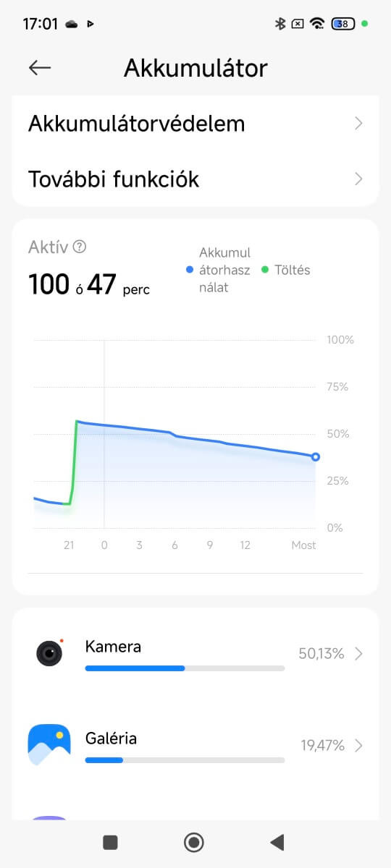391x868 pixels.
Task: Expand Galéria usage details chevron
Action: (358, 746)
